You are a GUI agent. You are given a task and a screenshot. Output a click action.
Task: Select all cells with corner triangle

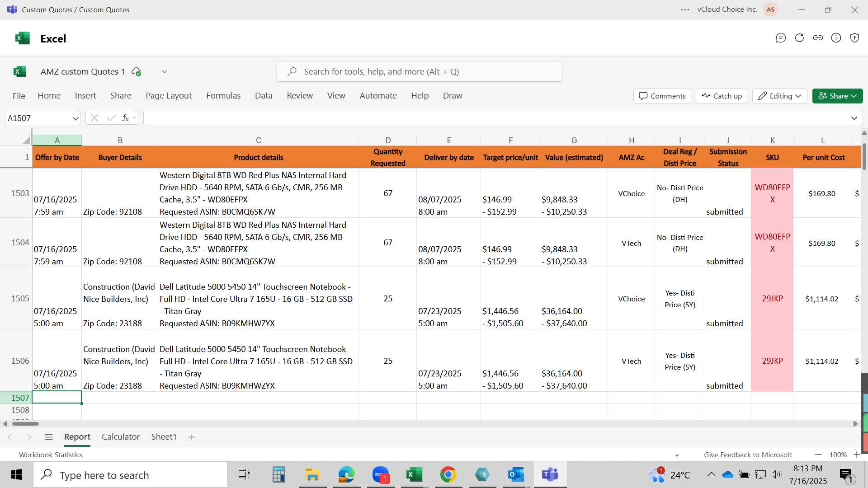26,140
